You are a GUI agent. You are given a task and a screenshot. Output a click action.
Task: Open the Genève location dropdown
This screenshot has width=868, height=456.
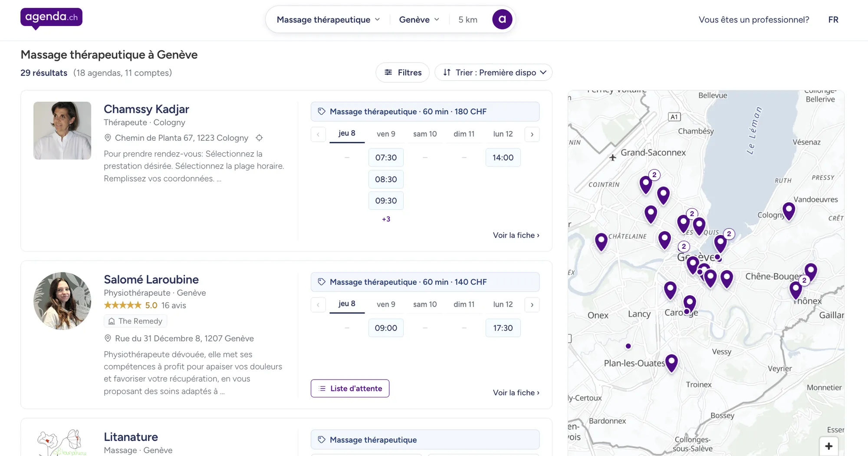tap(419, 20)
